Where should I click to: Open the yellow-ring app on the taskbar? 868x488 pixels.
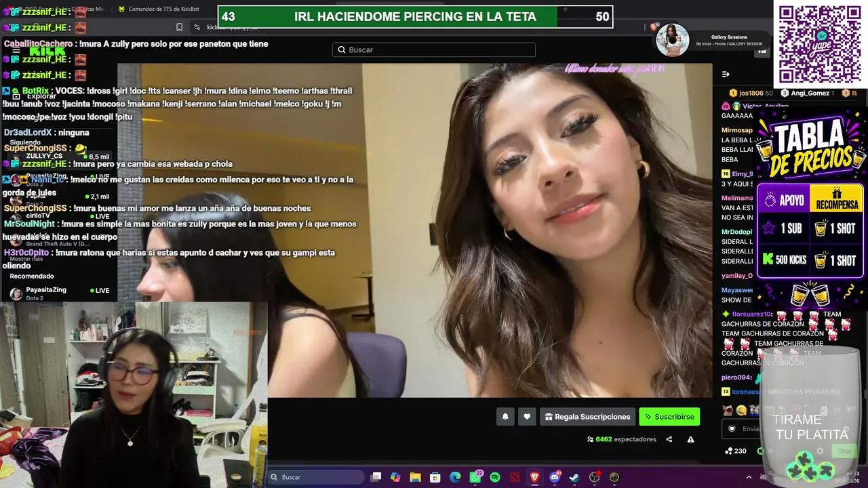(614, 477)
